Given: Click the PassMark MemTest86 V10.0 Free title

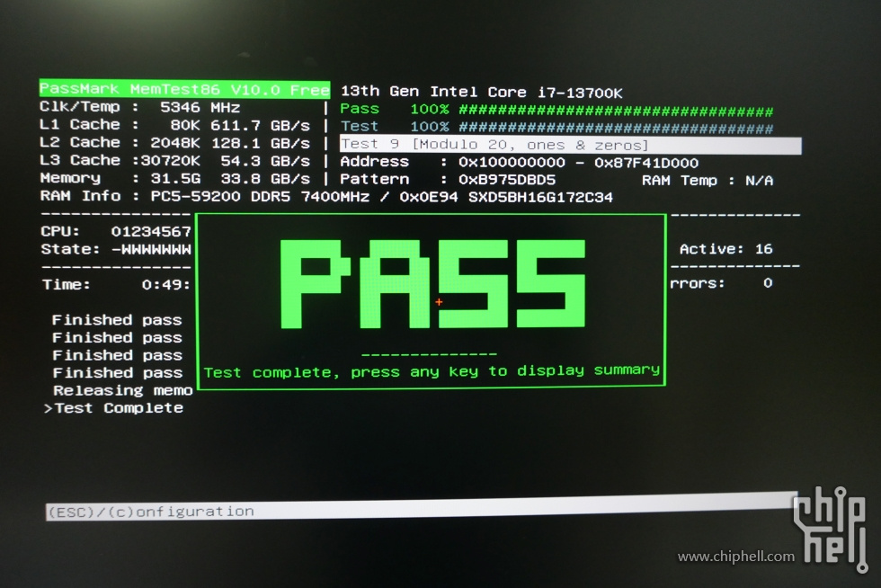Looking at the screenshot, I should coord(184,89).
